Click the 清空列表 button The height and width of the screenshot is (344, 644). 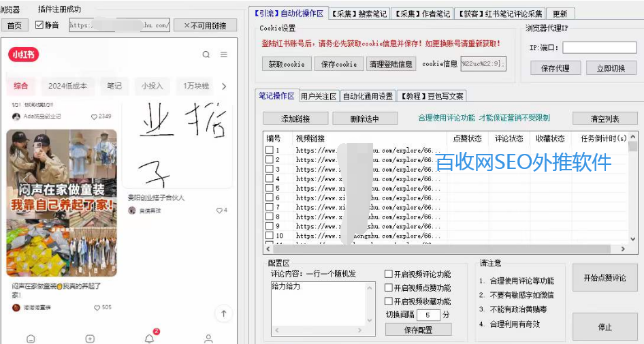tap(605, 119)
